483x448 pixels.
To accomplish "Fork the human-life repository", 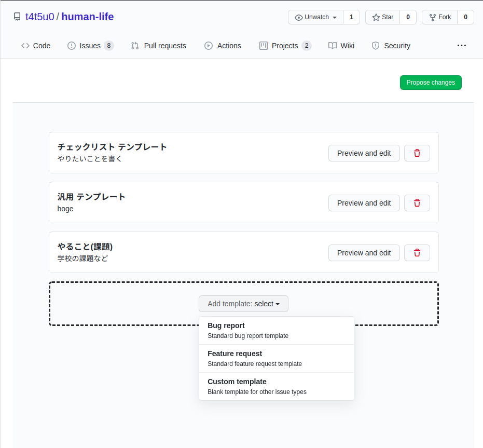I will coord(440,17).
